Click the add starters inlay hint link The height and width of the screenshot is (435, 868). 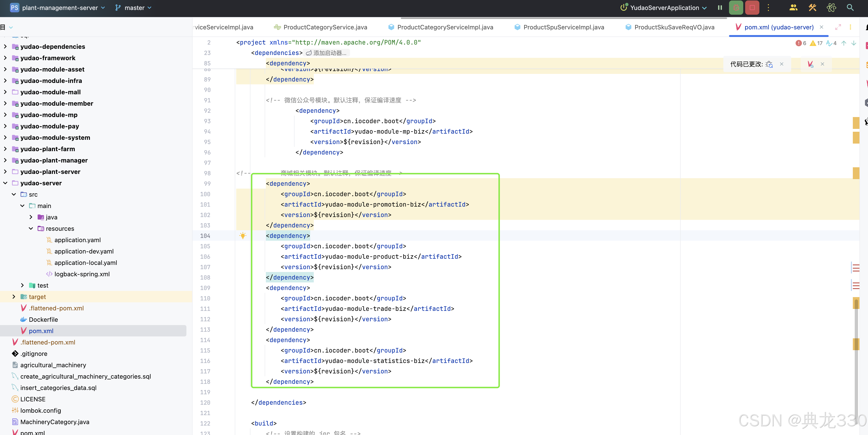click(326, 53)
